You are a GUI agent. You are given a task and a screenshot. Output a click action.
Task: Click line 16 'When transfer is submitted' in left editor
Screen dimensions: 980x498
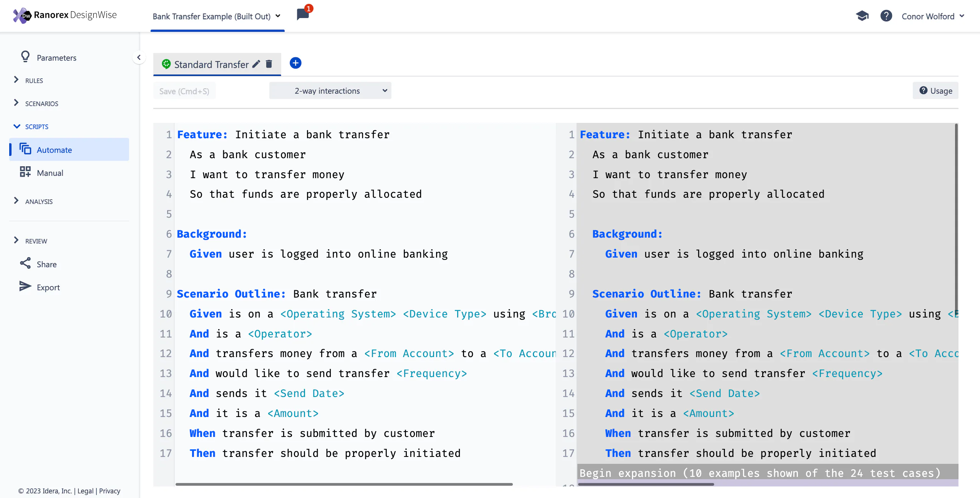[312, 433]
